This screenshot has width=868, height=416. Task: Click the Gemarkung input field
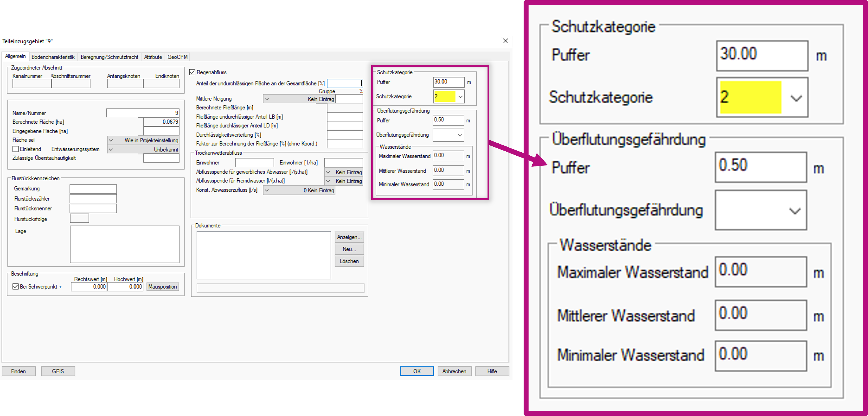pos(93,189)
